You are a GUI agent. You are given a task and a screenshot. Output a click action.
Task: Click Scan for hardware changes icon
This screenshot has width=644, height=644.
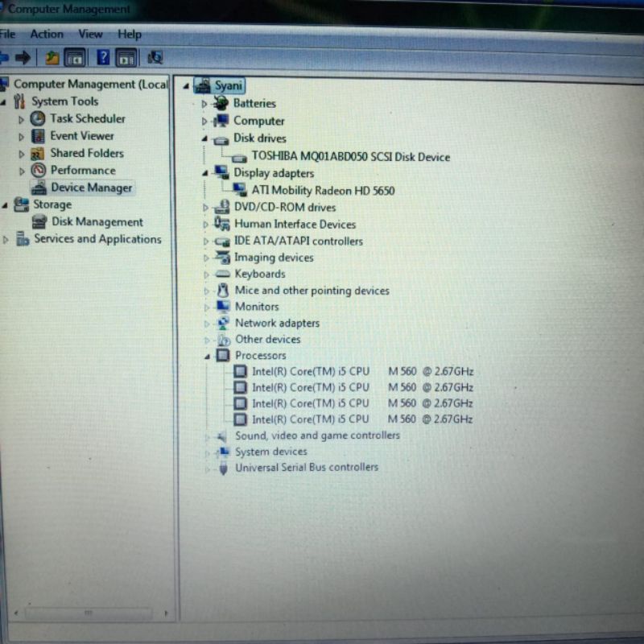tap(155, 57)
